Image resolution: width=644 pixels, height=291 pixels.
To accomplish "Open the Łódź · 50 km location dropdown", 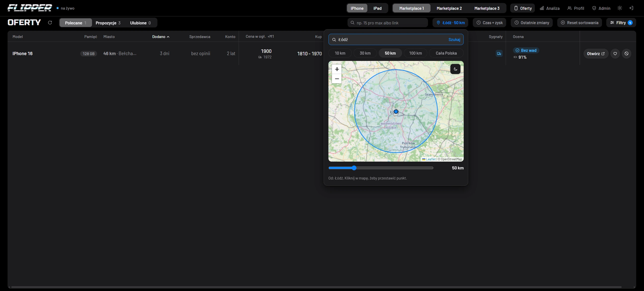I will (x=450, y=23).
